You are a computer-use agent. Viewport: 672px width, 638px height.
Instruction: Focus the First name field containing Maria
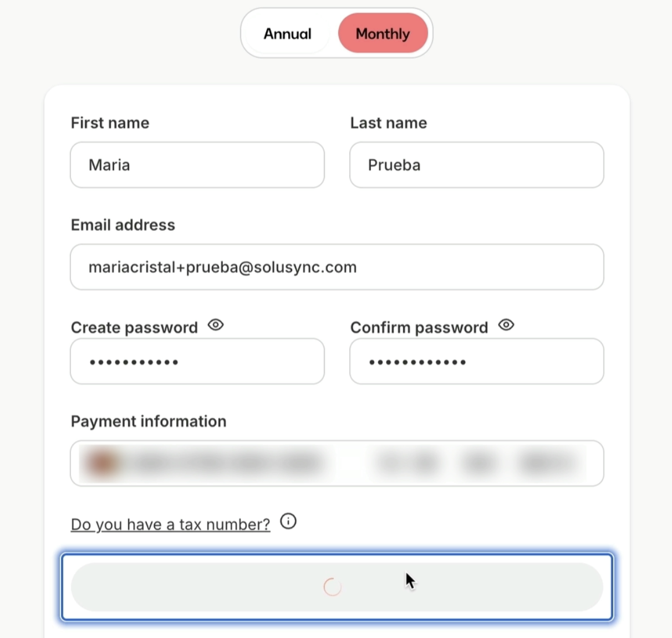[197, 165]
